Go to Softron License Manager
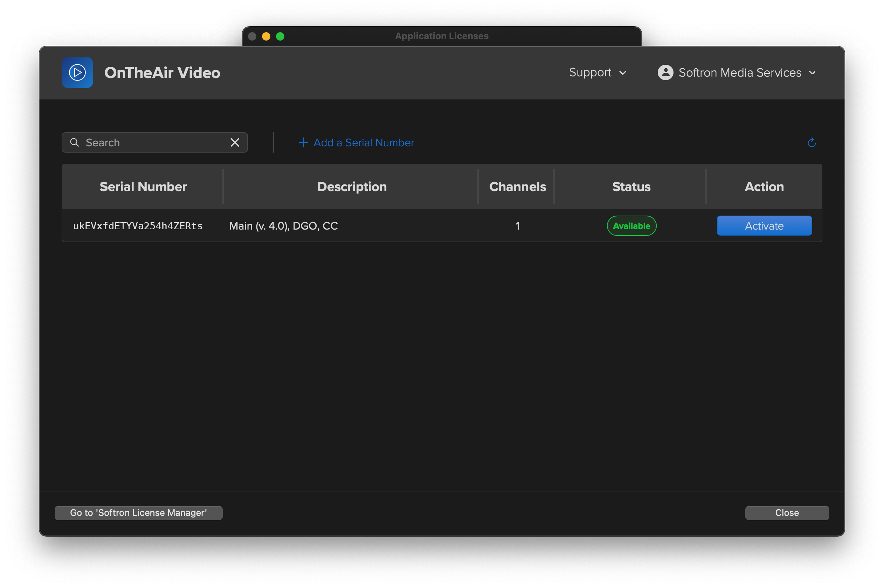The height and width of the screenshot is (588, 884). pos(138,513)
